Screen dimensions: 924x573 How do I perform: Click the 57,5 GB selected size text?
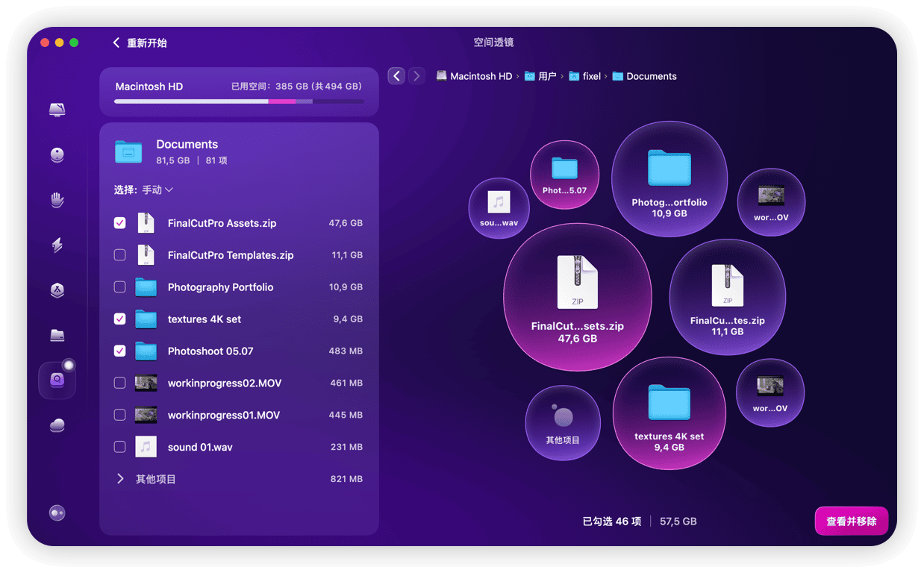[678, 522]
